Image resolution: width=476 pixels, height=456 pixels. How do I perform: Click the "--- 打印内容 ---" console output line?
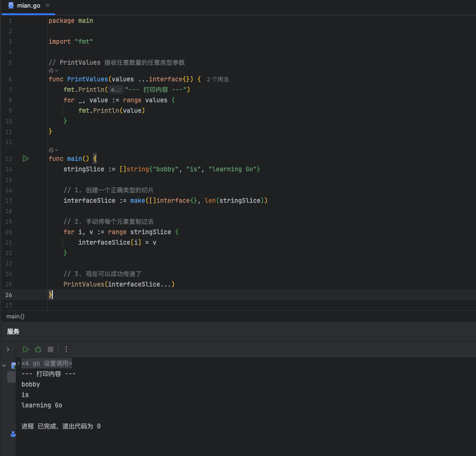click(49, 374)
